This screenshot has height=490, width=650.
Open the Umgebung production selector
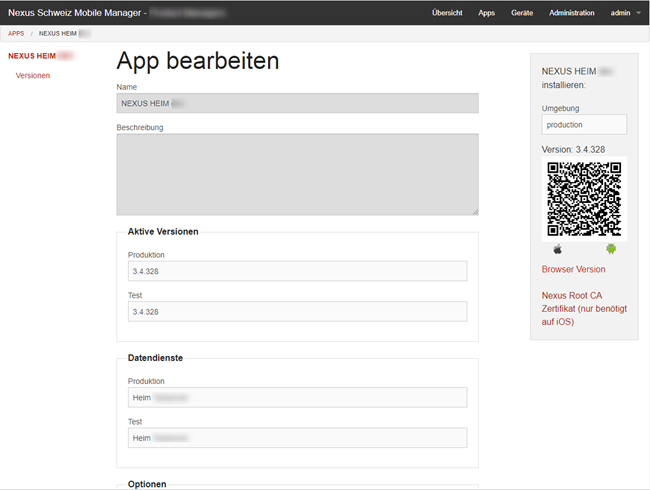584,124
